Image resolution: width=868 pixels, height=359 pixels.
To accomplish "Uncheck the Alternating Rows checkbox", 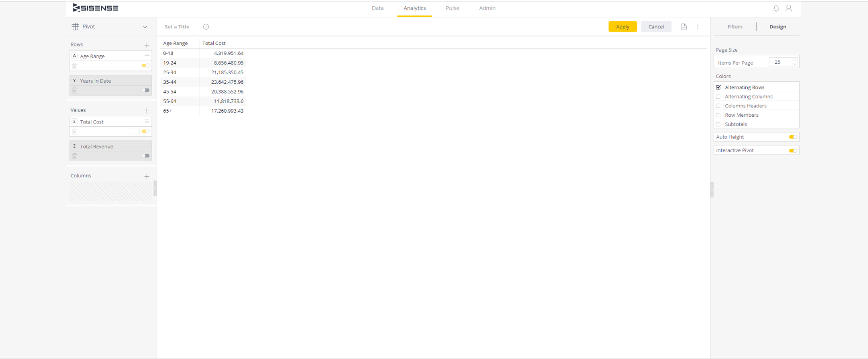I will coord(718,88).
